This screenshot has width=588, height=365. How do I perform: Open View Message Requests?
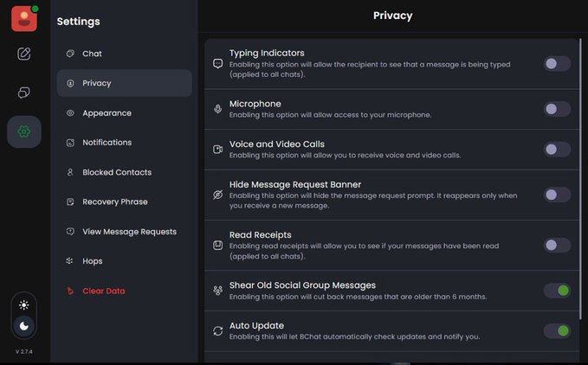coord(124,231)
